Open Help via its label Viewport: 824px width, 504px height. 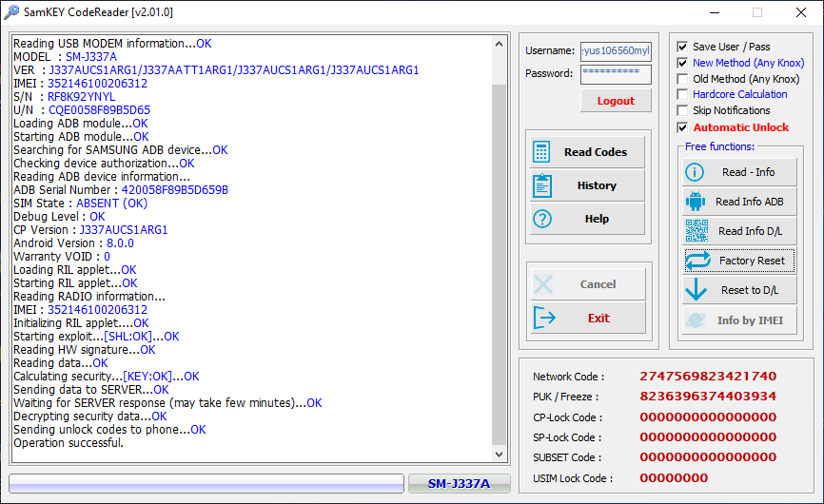pos(597,219)
